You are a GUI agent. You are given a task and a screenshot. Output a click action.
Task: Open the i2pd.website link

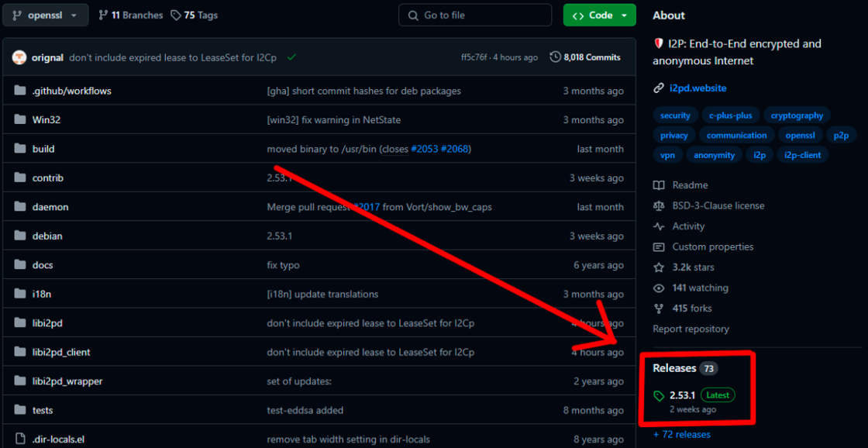tap(699, 88)
